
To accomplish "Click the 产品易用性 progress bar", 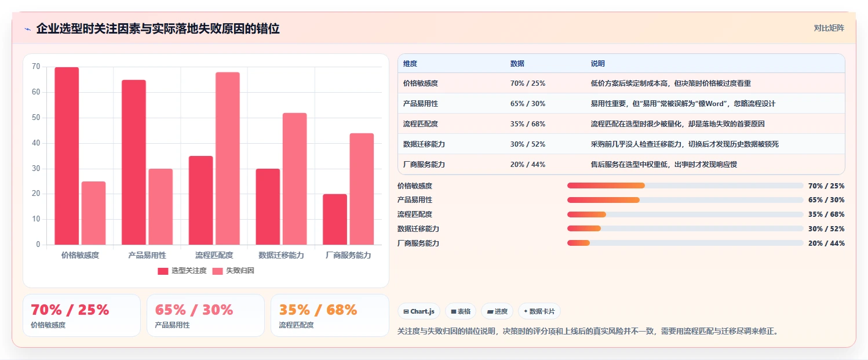I will click(x=685, y=200).
